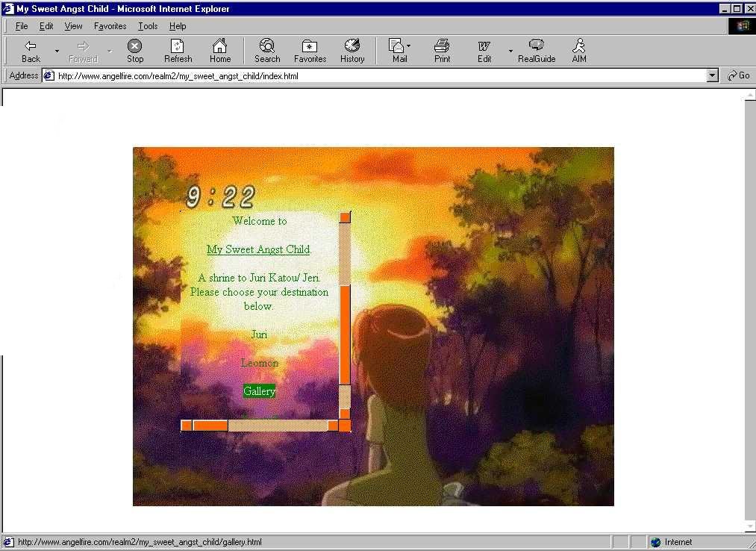The width and height of the screenshot is (756, 551).
Task: Show the History pane button
Action: [352, 51]
